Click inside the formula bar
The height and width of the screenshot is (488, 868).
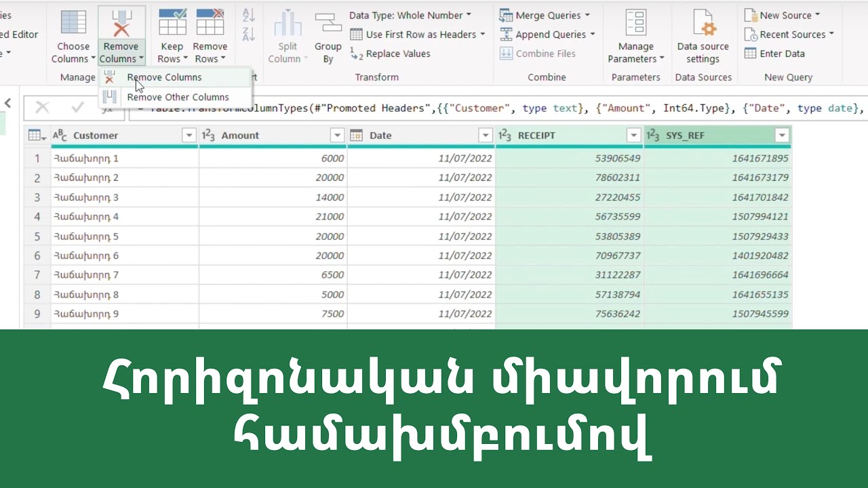(x=497, y=108)
